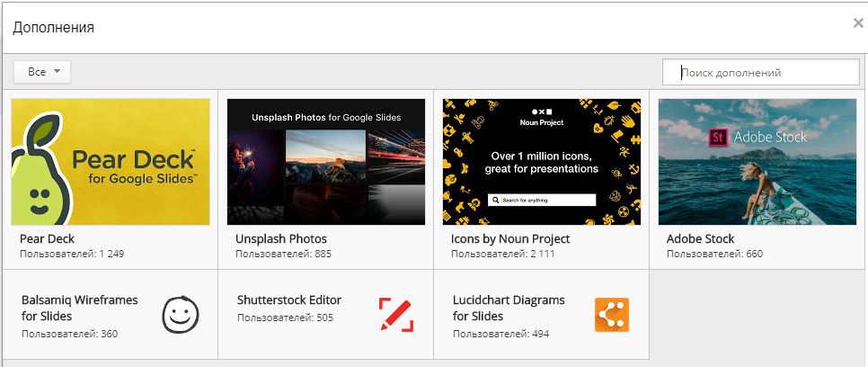Screen dimensions: 868x367
Task: Click the Пользователей: 1 249 text
Action: click(72, 255)
